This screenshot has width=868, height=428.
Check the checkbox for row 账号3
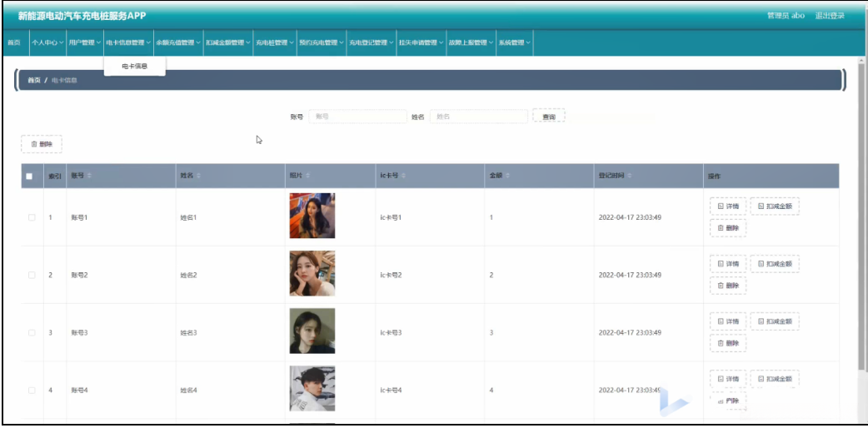click(x=32, y=332)
